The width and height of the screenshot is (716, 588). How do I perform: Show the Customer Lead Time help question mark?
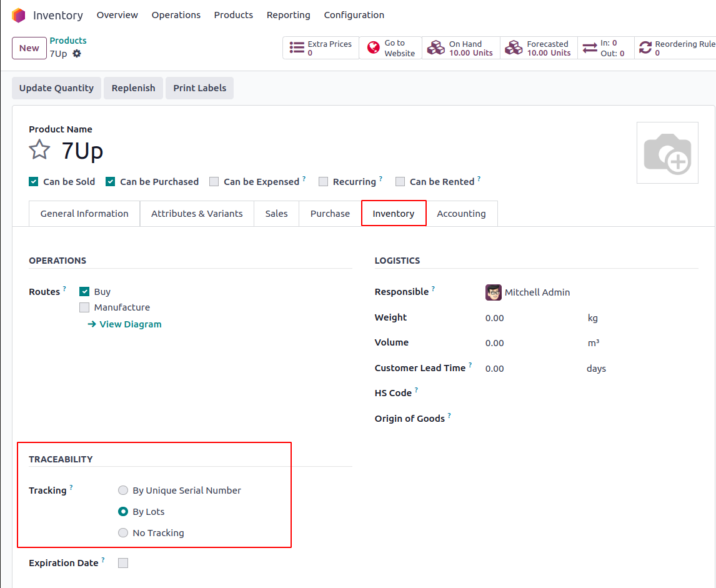coord(470,365)
